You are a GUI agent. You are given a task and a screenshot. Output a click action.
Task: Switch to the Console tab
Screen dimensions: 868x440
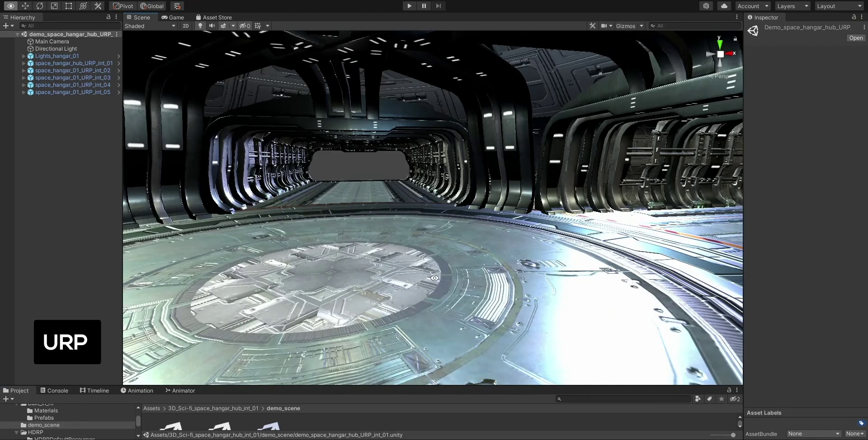point(54,390)
